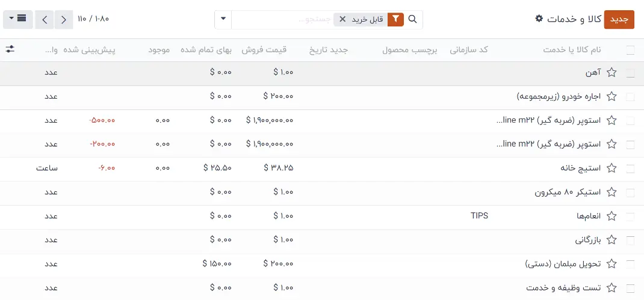Open the انعام‌ها product

589,216
